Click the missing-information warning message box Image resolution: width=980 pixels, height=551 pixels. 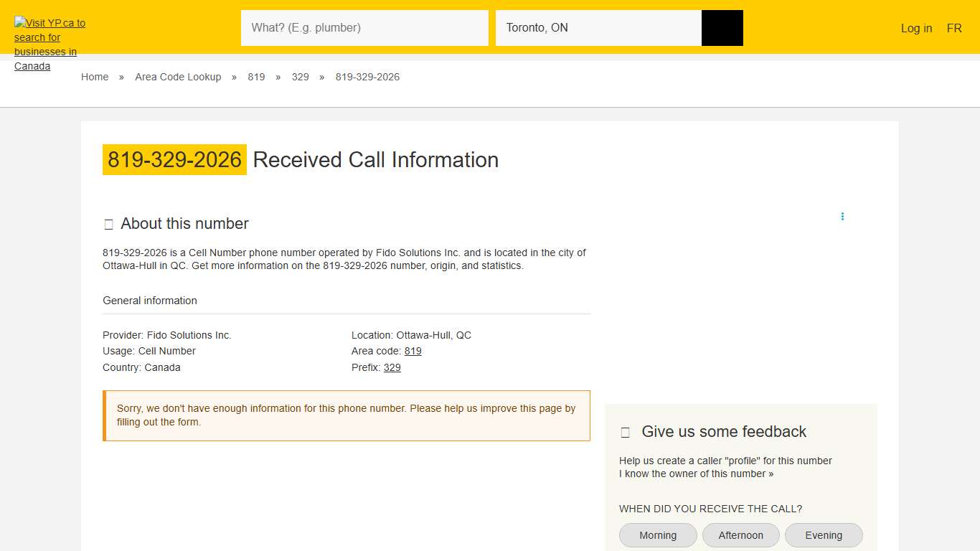347,415
